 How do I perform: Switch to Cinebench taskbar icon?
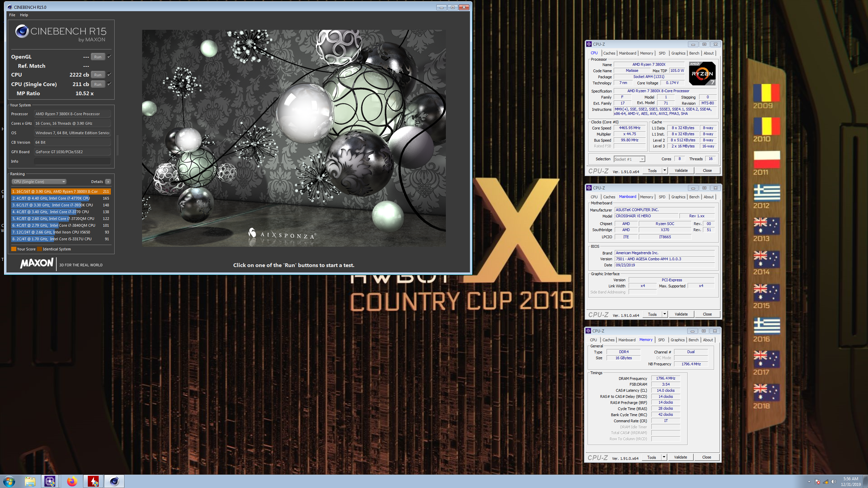click(x=114, y=481)
